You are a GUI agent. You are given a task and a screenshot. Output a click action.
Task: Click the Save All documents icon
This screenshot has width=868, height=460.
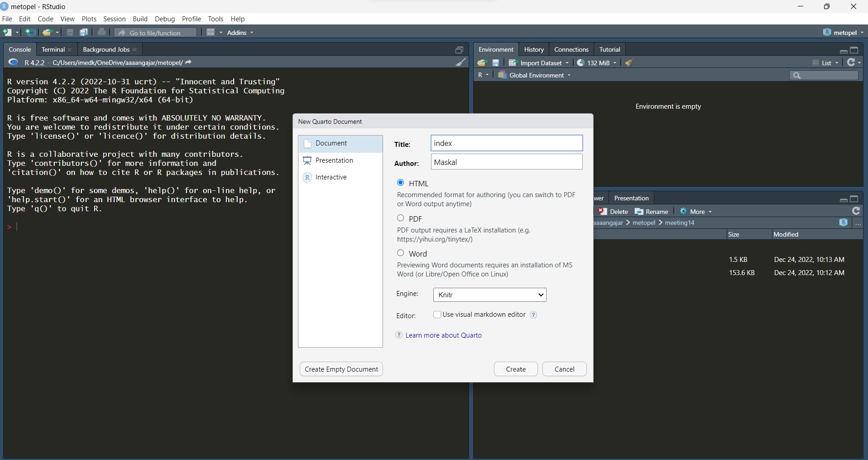pyautogui.click(x=84, y=33)
